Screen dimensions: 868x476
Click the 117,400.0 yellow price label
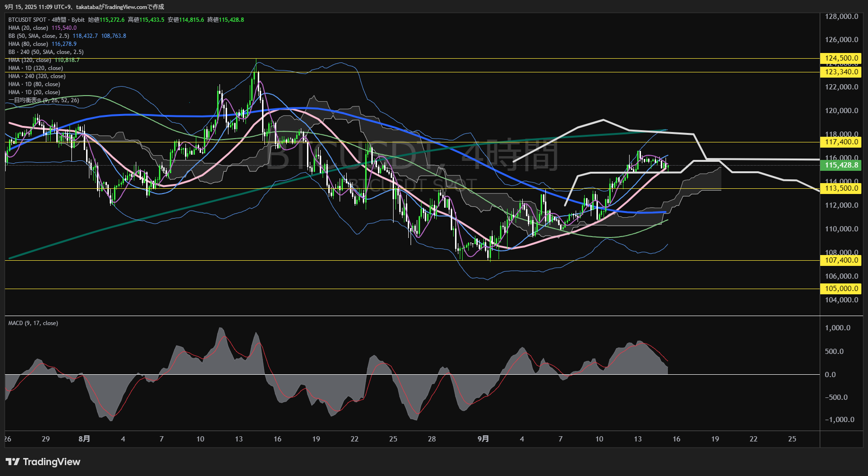(x=841, y=142)
